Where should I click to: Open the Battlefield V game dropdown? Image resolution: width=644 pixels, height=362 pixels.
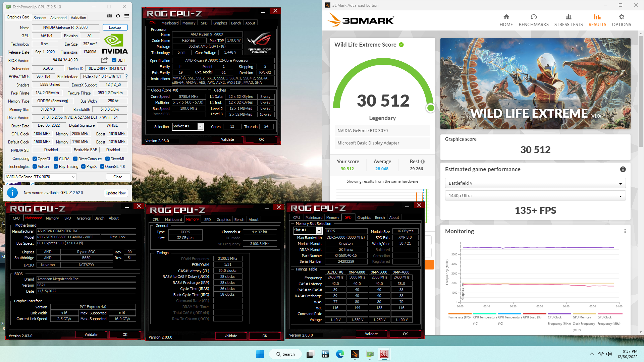pos(535,183)
